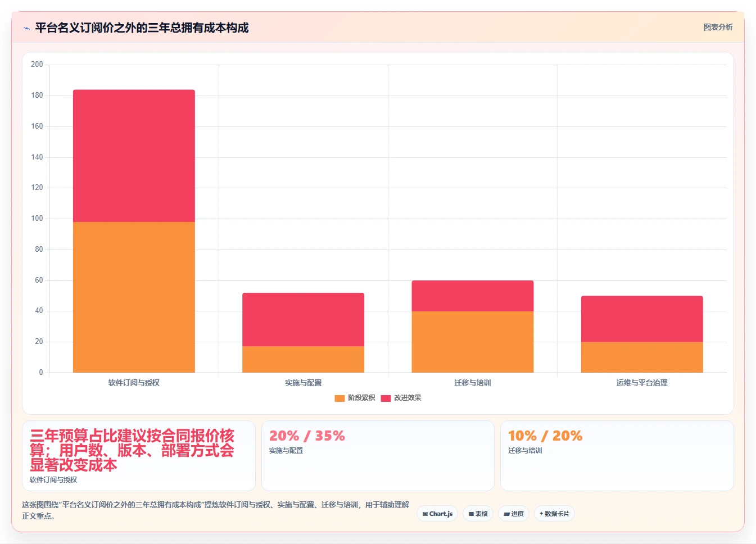Toggle the 阶段累积 legend series
Image resolution: width=756 pixels, height=544 pixels.
pos(355,398)
